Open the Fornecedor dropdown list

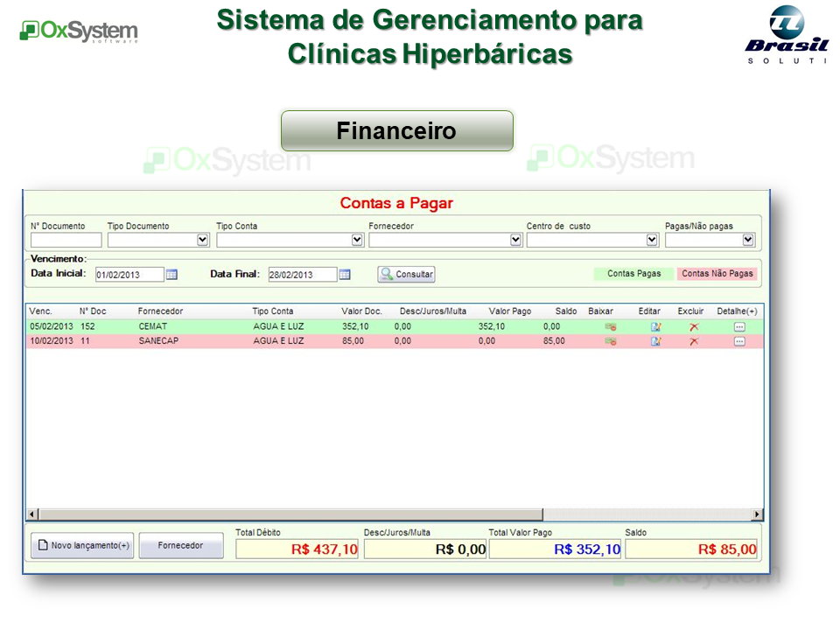[x=515, y=240]
